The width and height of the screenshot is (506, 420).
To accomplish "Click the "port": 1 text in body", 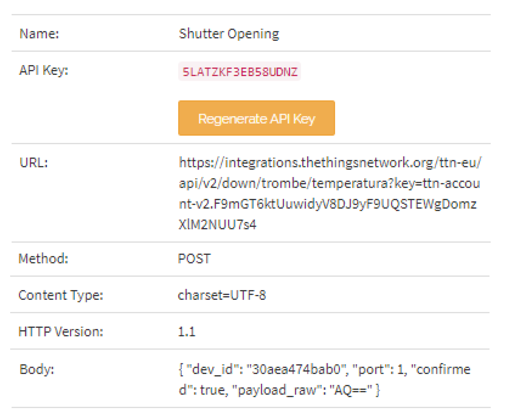I will 379,369.
